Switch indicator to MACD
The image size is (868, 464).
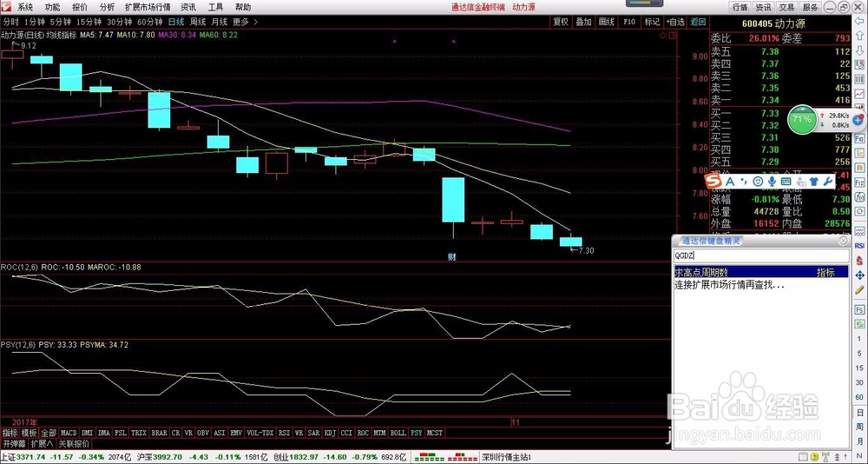(69, 433)
